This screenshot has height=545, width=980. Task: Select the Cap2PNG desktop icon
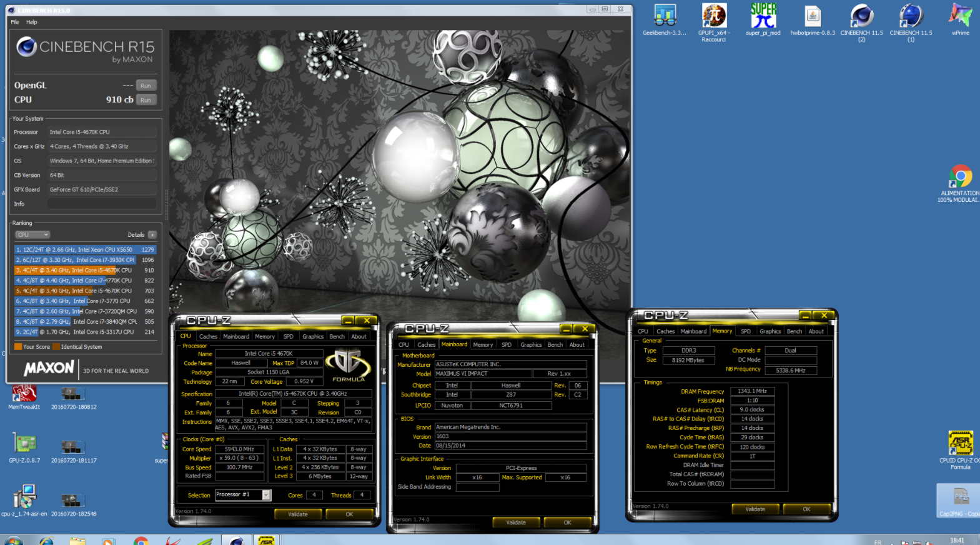(960, 501)
